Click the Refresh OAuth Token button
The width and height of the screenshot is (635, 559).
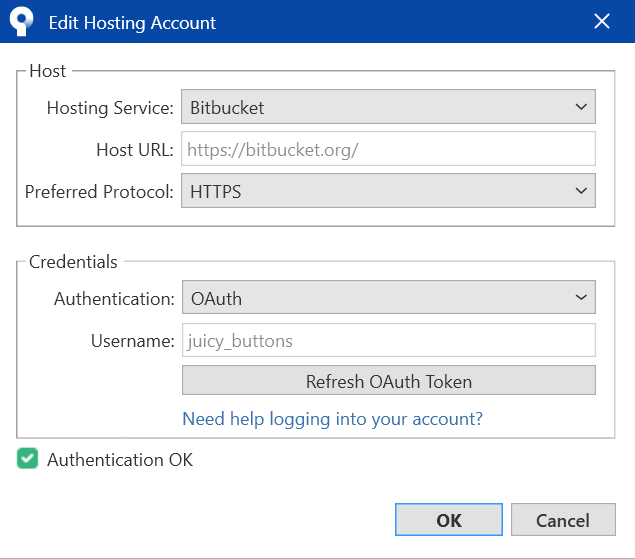(x=388, y=380)
